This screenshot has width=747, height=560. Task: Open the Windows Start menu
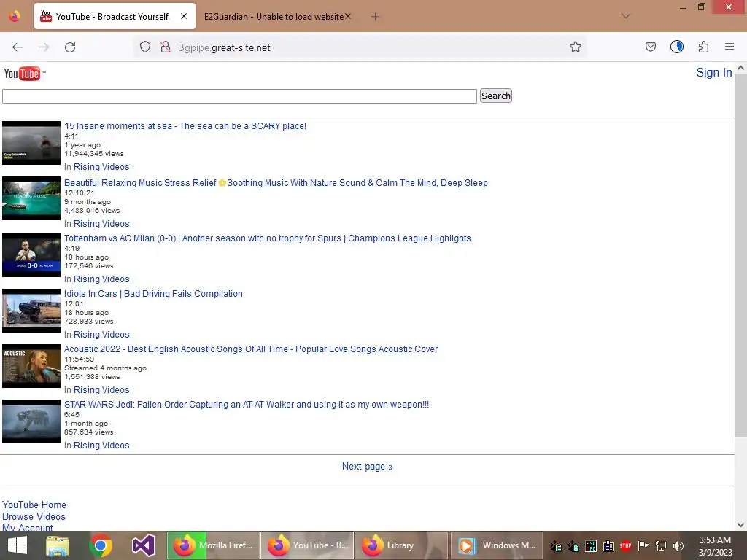click(x=18, y=545)
